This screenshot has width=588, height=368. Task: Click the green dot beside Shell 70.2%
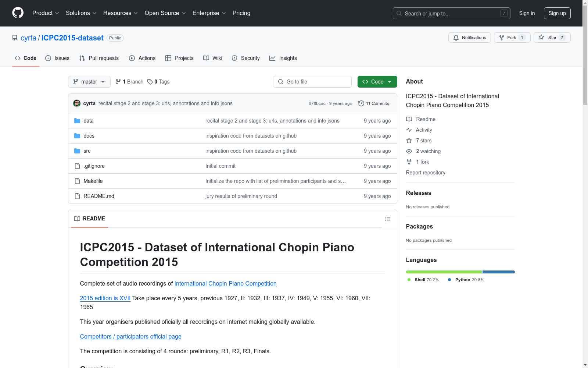click(409, 280)
